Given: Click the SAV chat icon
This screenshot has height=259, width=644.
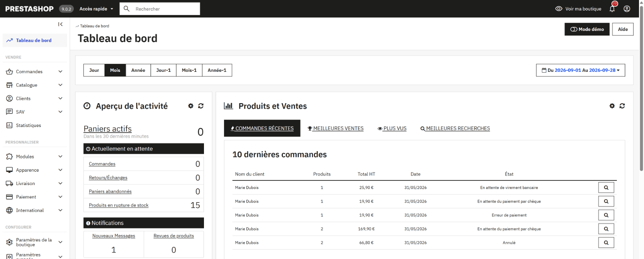Looking at the screenshot, I should click(x=9, y=112).
